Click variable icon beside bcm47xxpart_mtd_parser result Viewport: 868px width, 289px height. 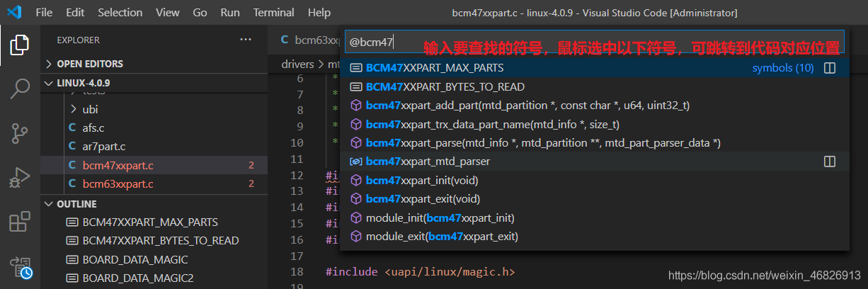tap(357, 161)
